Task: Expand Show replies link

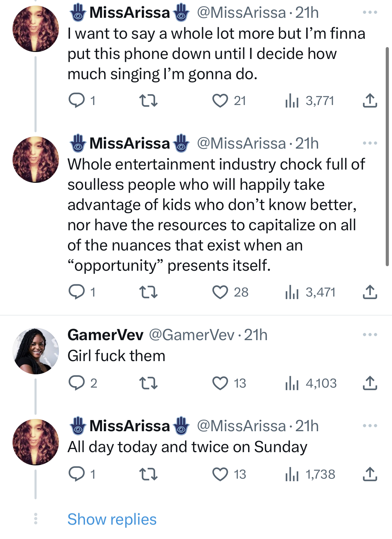Action: 112,519
